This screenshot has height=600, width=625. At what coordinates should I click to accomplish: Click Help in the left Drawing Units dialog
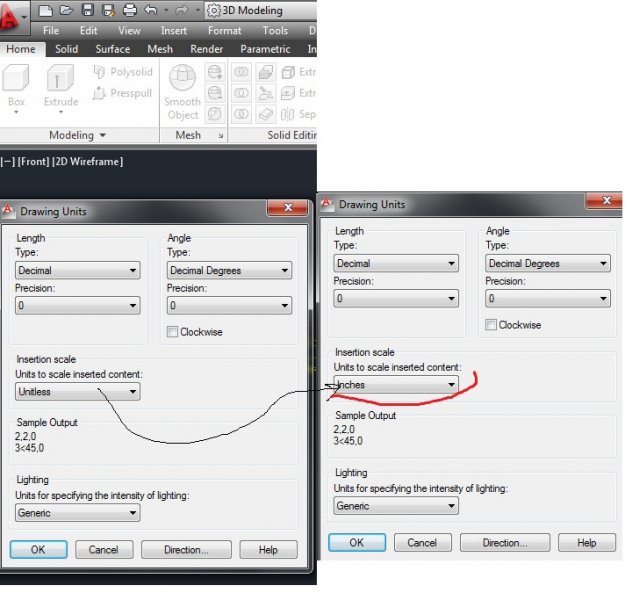pyautogui.click(x=268, y=550)
